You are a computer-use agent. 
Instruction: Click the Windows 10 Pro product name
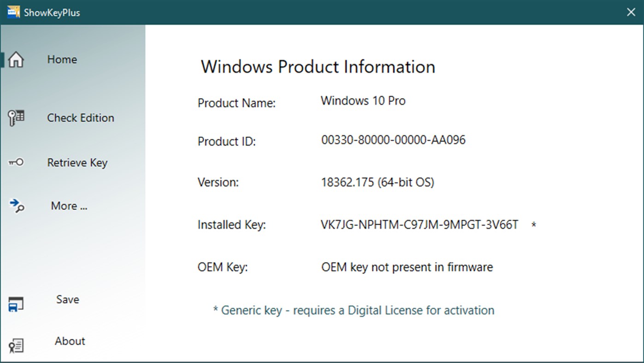click(x=363, y=101)
